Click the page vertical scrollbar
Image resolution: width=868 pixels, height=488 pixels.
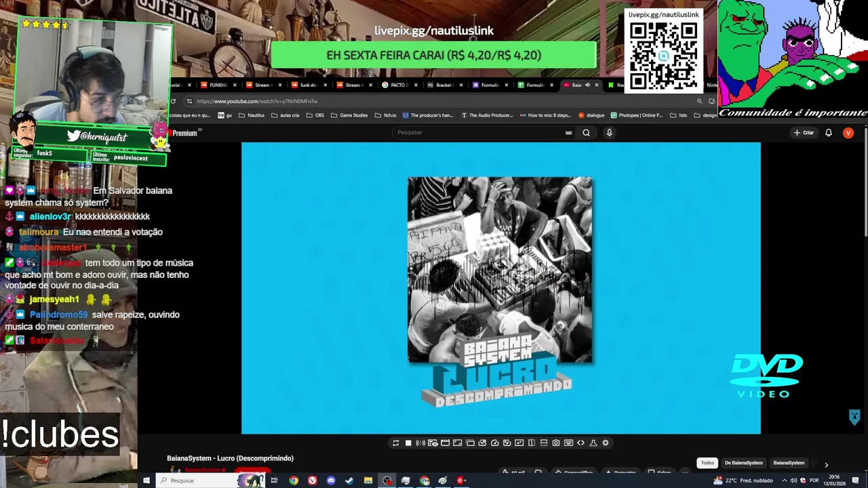865,183
